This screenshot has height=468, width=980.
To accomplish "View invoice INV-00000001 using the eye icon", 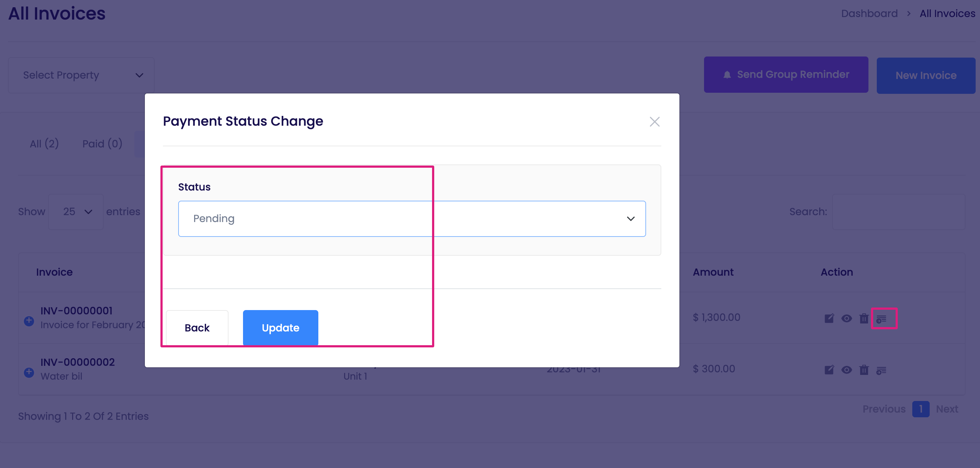I will (846, 318).
